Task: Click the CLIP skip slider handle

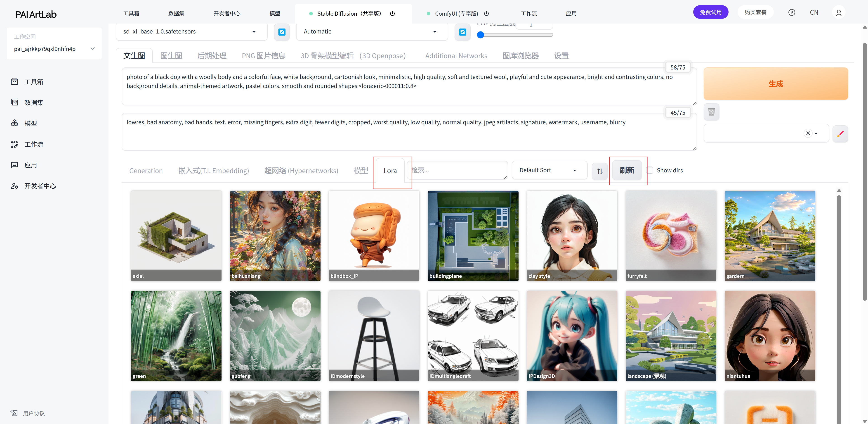Action: tap(481, 35)
